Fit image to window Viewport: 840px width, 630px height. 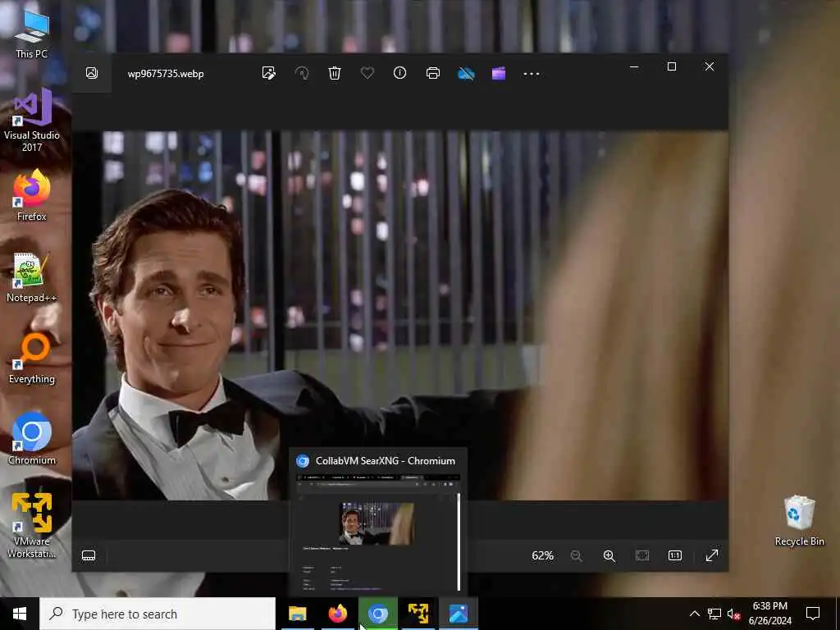(642, 555)
